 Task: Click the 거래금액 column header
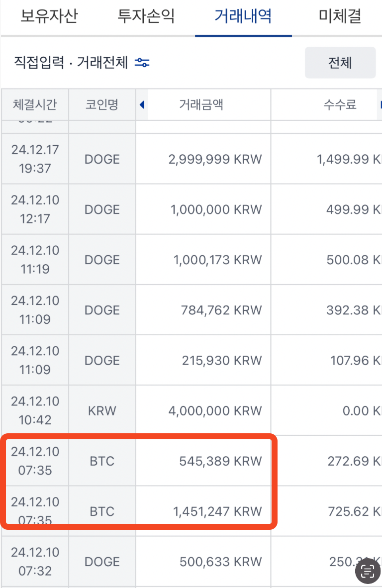pyautogui.click(x=201, y=104)
